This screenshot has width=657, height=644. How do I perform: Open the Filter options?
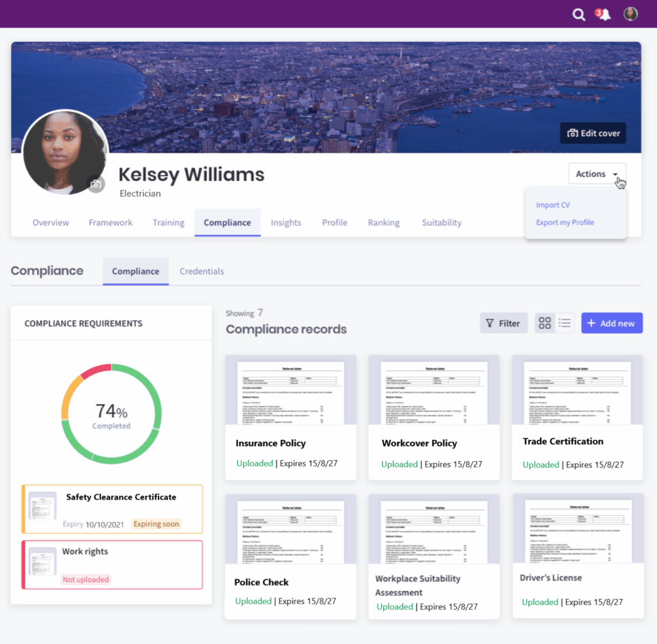pyautogui.click(x=503, y=323)
